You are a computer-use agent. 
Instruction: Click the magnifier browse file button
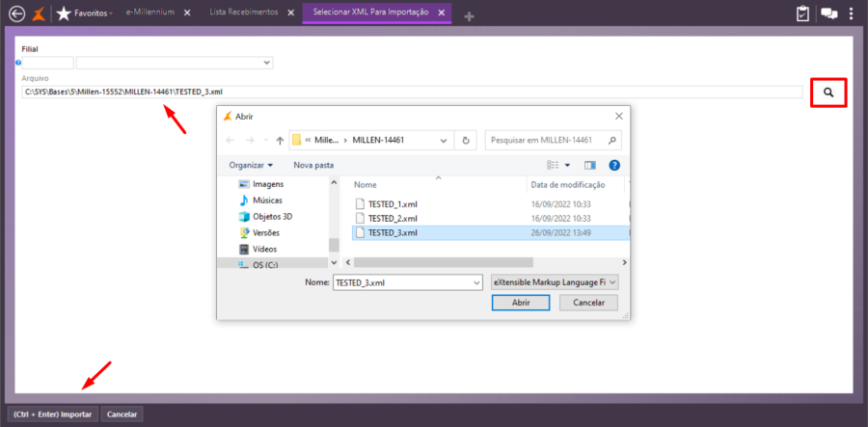tap(828, 93)
